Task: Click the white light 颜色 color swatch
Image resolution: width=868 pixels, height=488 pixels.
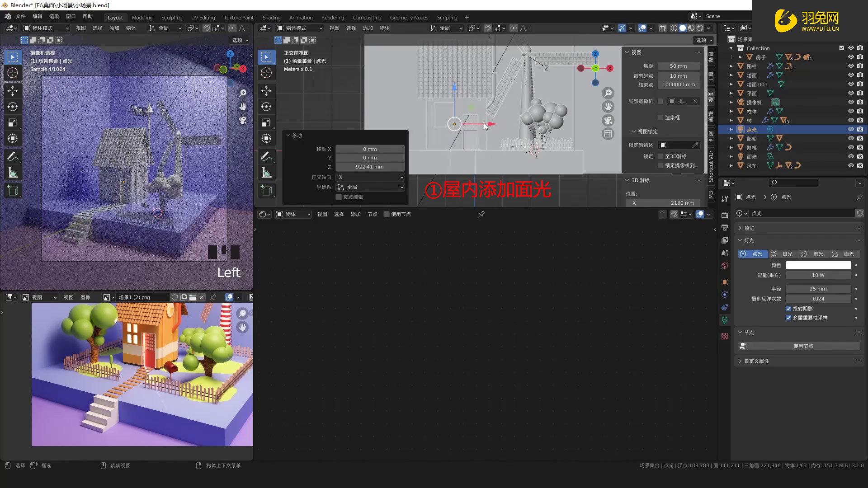Action: tap(818, 265)
